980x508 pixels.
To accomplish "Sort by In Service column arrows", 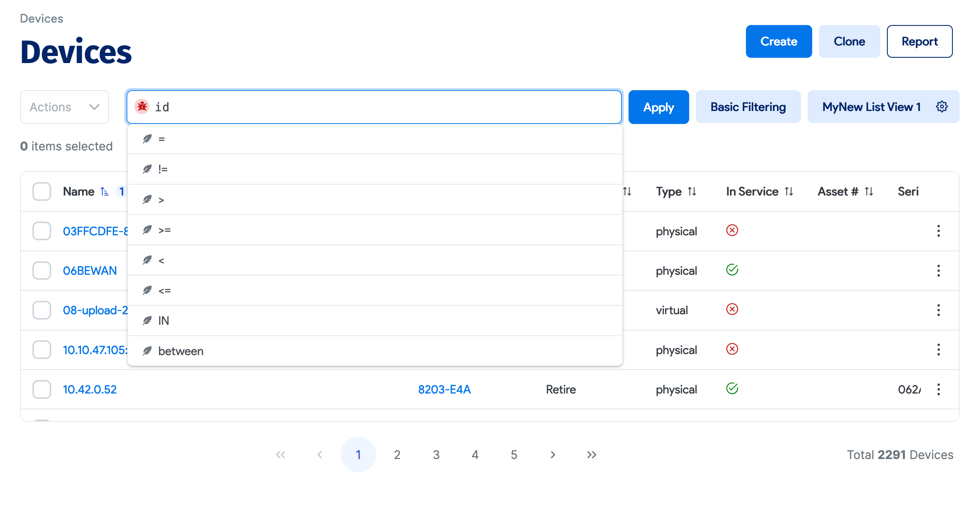I will (789, 191).
